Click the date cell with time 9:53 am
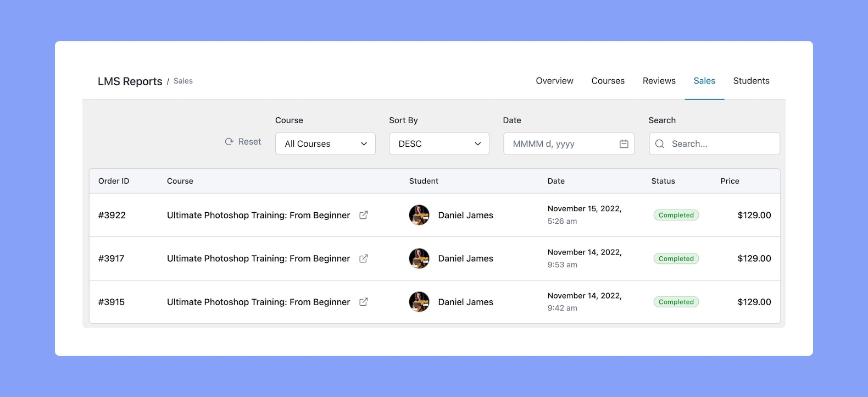 pos(585,258)
